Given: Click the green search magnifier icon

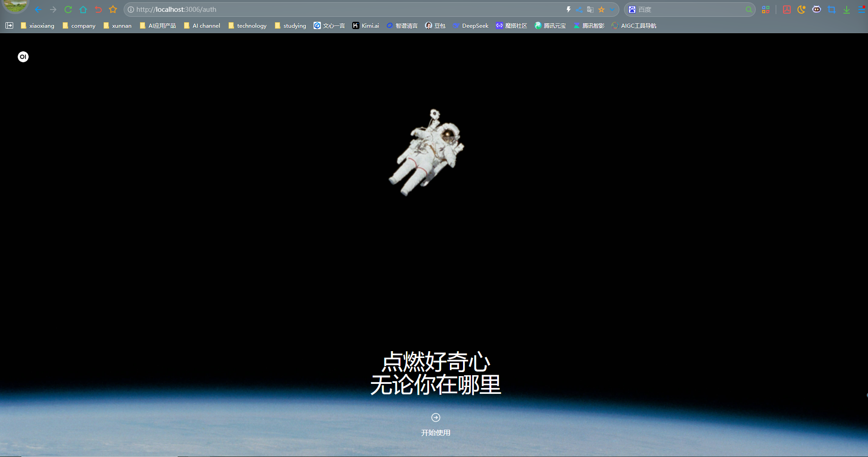Looking at the screenshot, I should coord(748,10).
